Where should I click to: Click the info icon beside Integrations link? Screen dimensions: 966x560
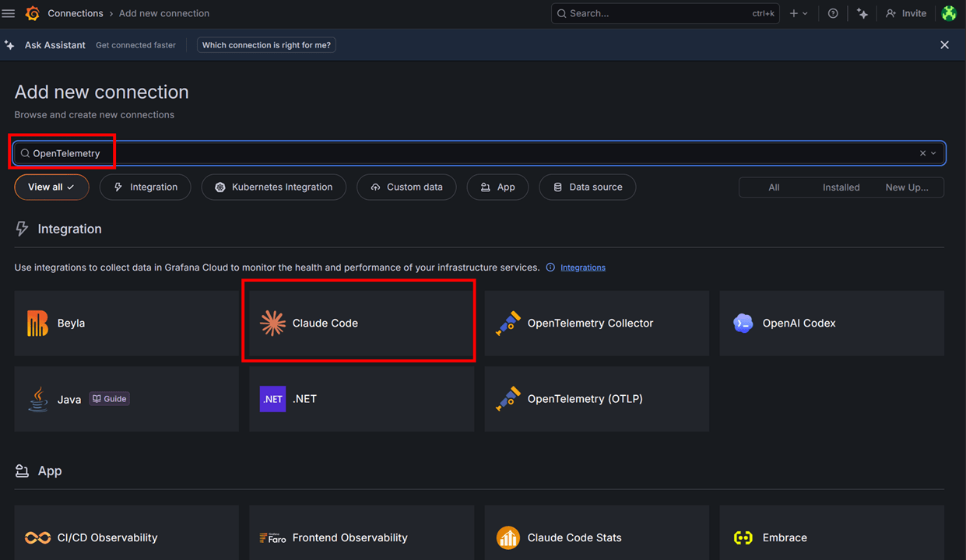pyautogui.click(x=550, y=268)
